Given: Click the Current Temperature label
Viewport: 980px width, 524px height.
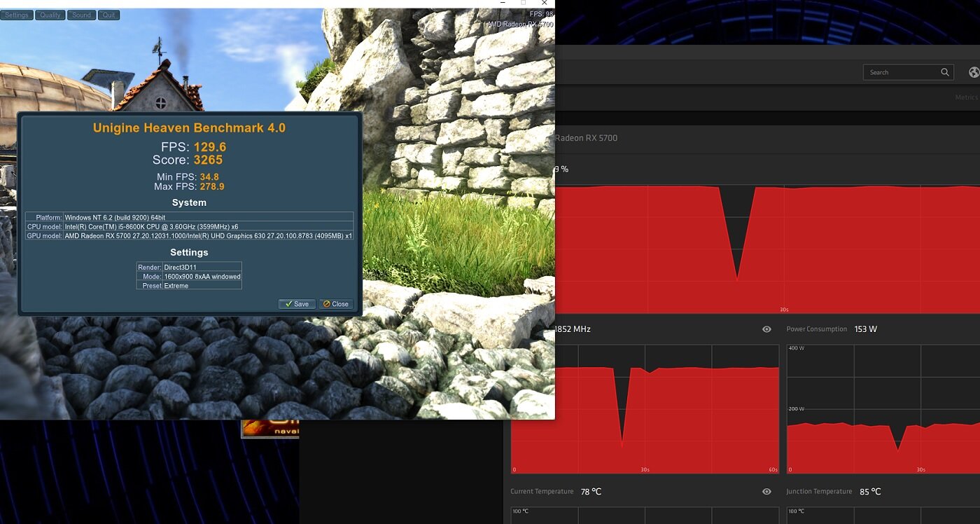Looking at the screenshot, I should [x=542, y=492].
